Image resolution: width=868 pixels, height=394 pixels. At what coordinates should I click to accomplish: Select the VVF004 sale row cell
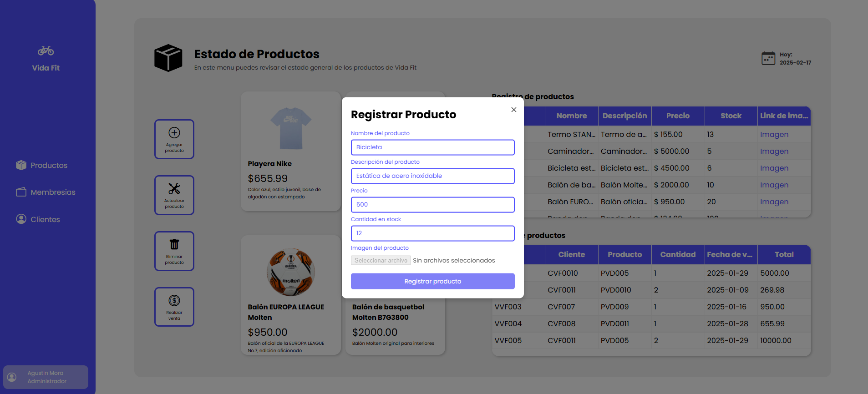pos(518,324)
